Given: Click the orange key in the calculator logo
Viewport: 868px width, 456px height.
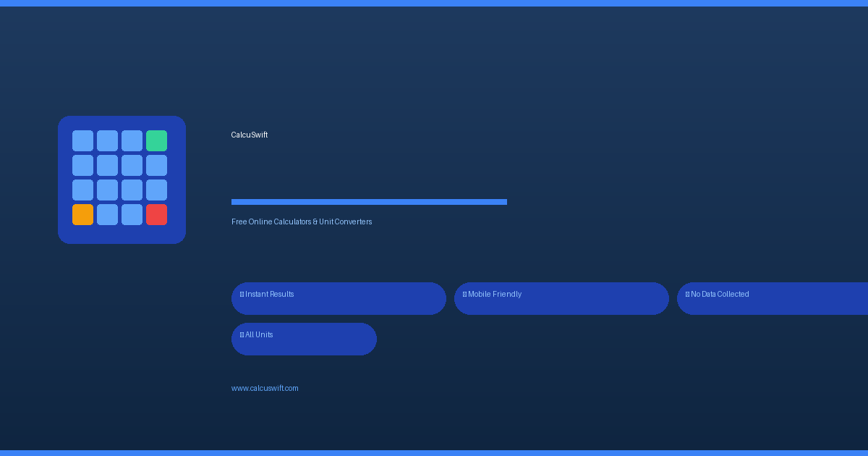Looking at the screenshot, I should click(x=82, y=214).
